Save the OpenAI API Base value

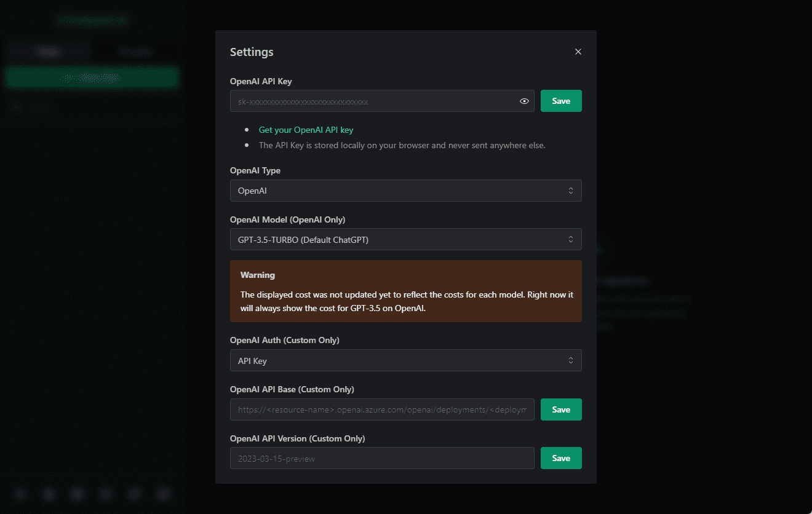(560, 409)
